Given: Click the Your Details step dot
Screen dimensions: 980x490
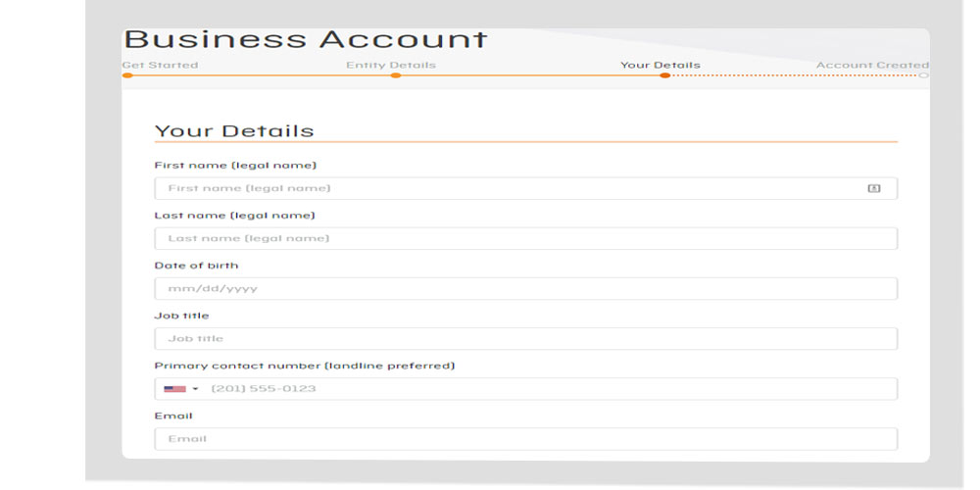Looking at the screenshot, I should point(664,75).
